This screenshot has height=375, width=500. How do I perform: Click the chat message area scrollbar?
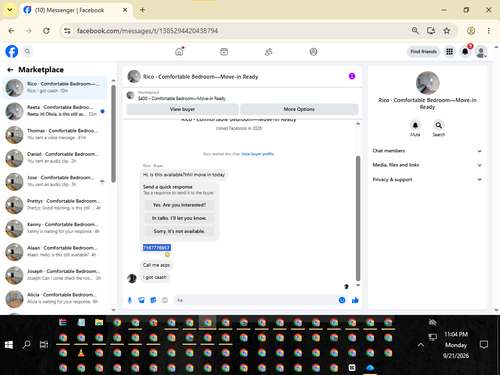click(358, 218)
